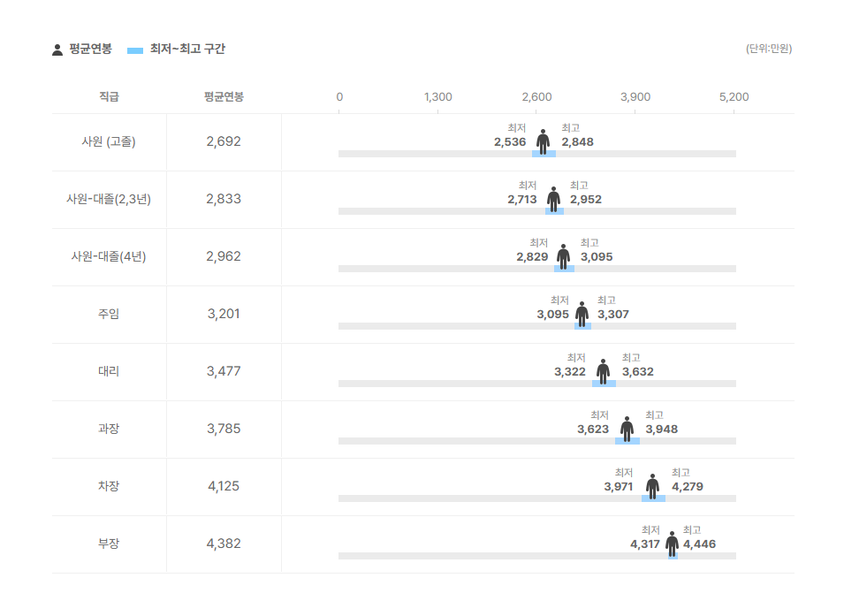Click the (단위:만원) unit label

coord(769,49)
